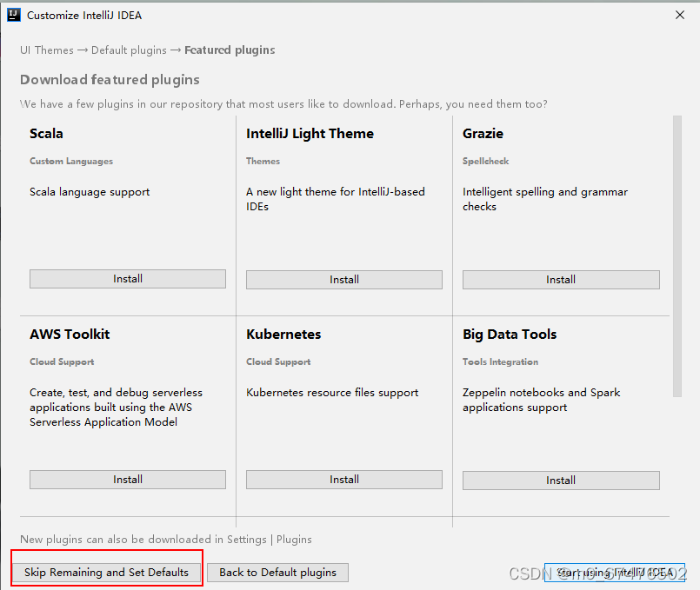700x590 pixels.
Task: Click Start using IntelliJ IDEA button
Action: (x=615, y=572)
